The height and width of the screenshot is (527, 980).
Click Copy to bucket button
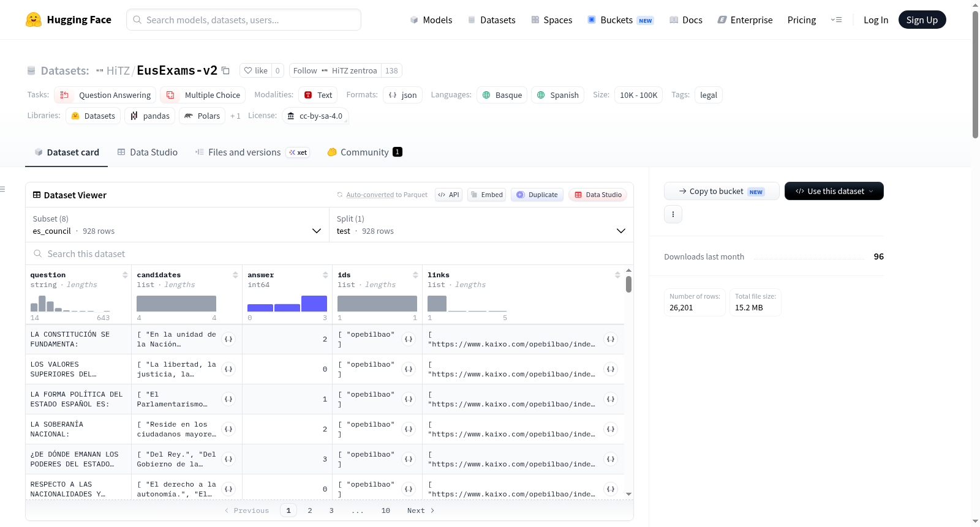(x=722, y=191)
